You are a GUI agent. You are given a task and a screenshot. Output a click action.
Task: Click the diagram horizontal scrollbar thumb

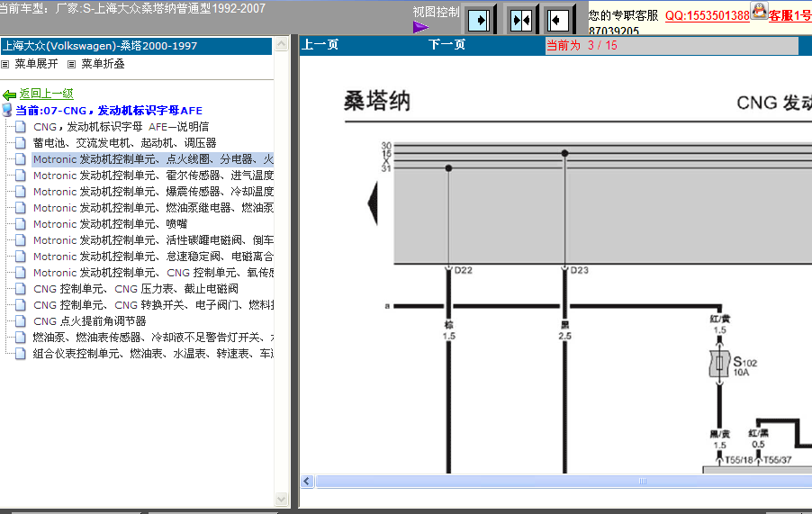[x=564, y=482]
